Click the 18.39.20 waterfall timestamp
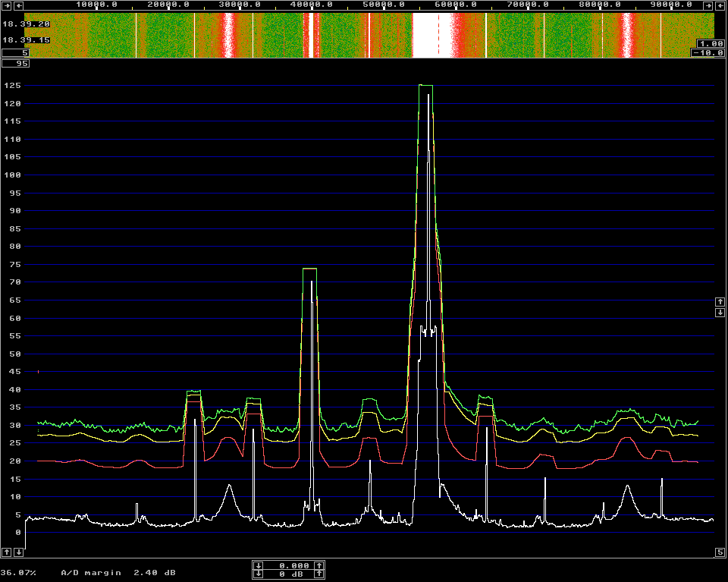728x582 pixels. tap(26, 24)
